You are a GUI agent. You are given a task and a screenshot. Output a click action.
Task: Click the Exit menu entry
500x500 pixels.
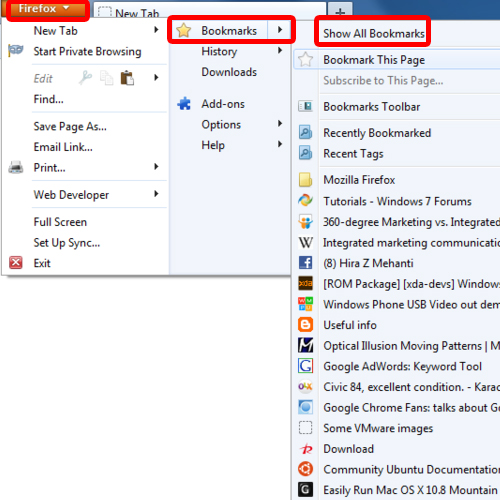click(42, 263)
